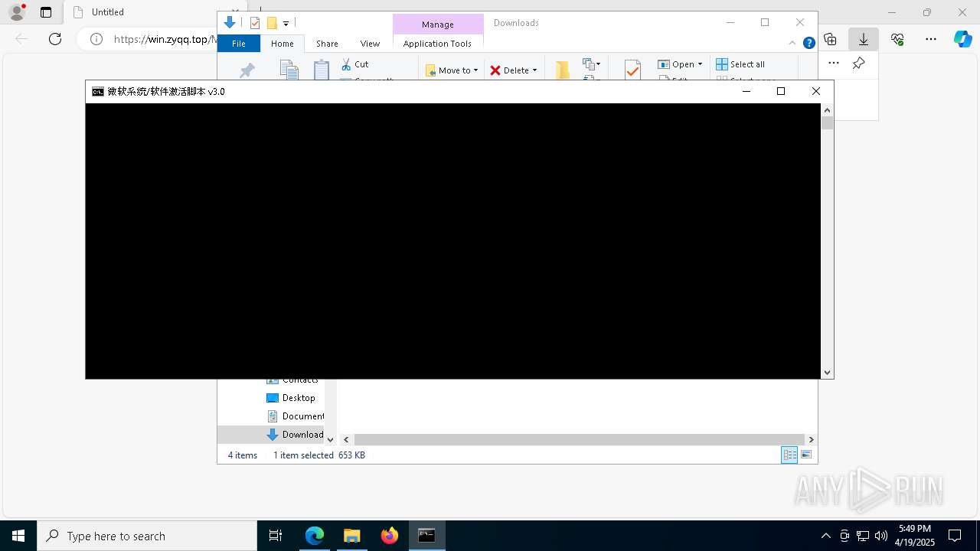Open Edge Downloads toolbar button

coord(863,39)
